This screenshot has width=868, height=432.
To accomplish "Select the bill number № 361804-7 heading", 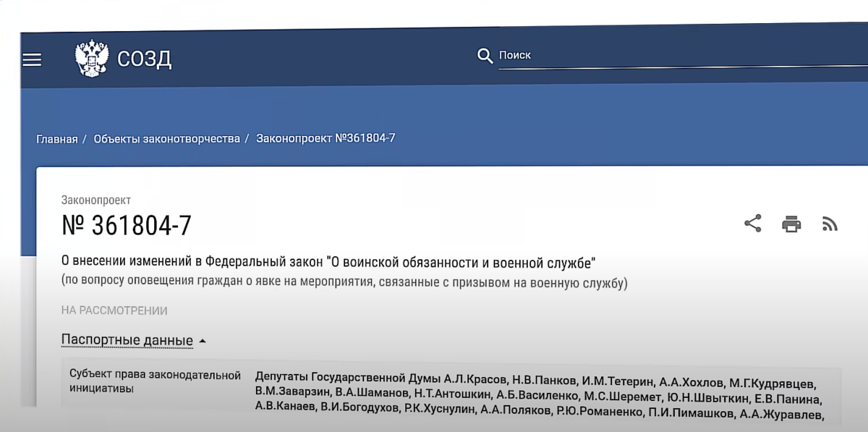I will click(x=127, y=226).
